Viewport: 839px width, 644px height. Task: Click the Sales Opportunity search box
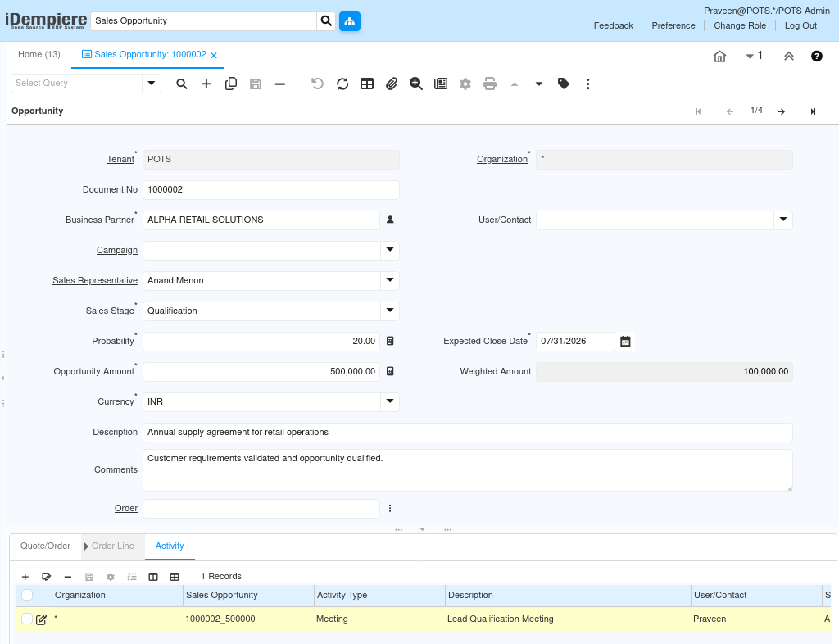coord(204,20)
